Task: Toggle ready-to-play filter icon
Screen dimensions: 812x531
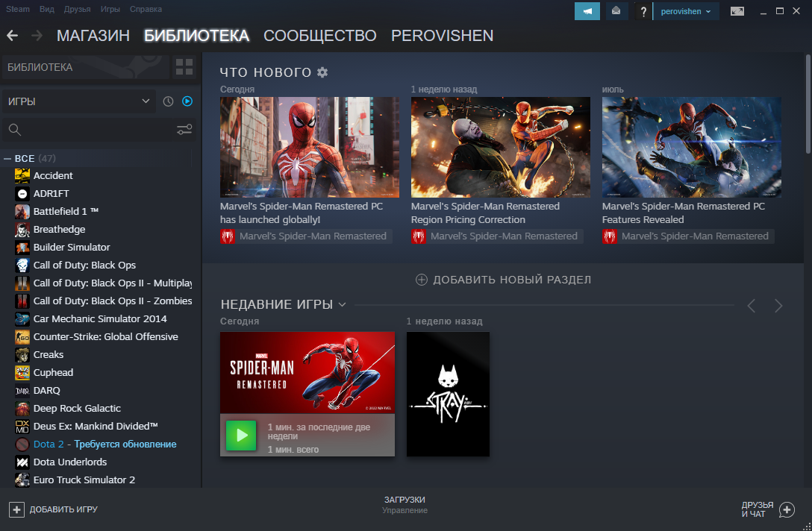Action: (x=187, y=101)
